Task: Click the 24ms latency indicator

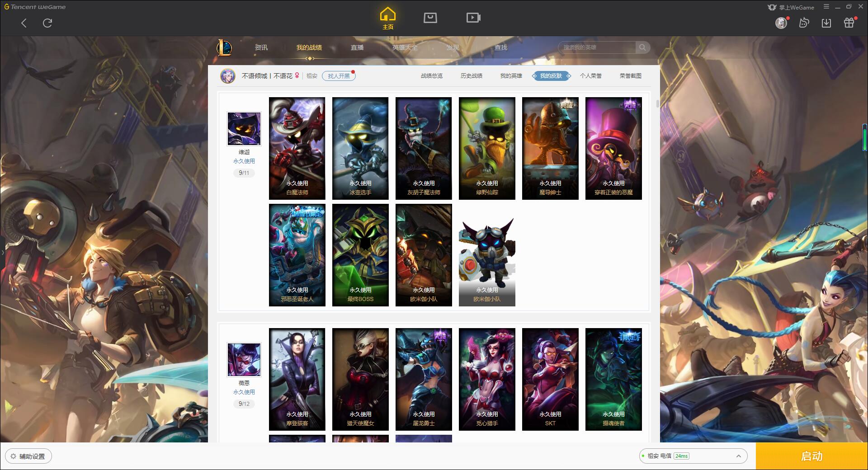Action: (681, 456)
